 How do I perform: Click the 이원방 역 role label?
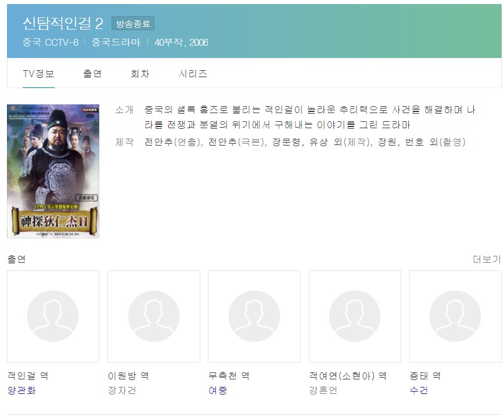tap(128, 376)
